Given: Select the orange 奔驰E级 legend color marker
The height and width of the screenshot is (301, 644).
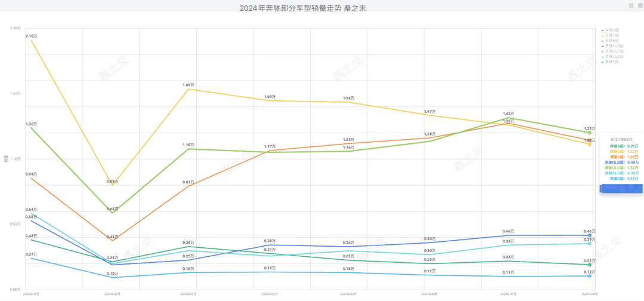Looking at the screenshot, I should click(603, 41).
